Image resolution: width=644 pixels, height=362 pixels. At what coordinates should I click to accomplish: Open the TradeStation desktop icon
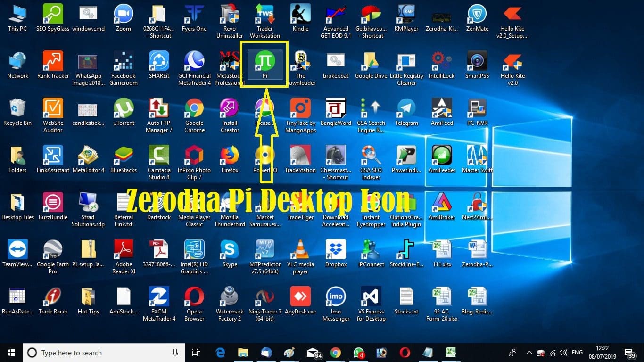300,159
